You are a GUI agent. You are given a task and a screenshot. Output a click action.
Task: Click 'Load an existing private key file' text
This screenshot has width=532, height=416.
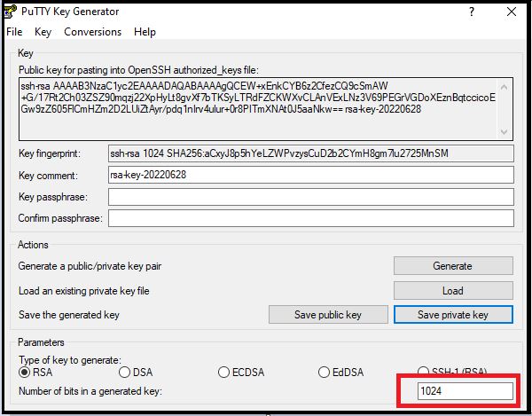pos(84,291)
